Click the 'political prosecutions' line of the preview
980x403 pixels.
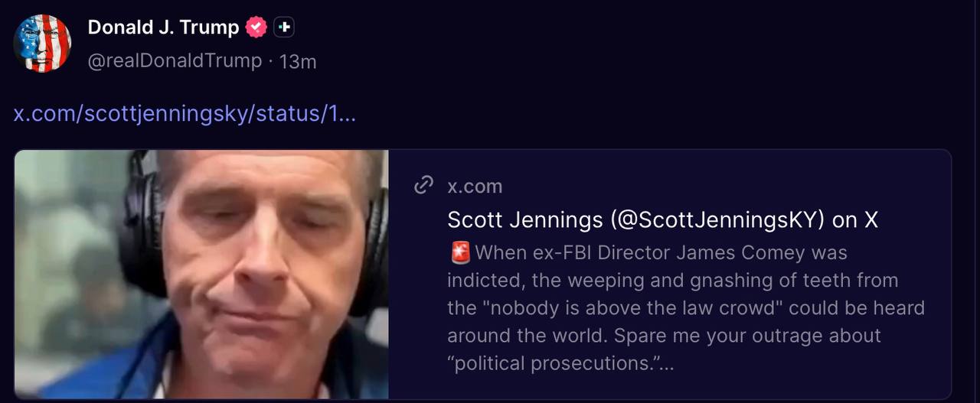click(x=560, y=362)
